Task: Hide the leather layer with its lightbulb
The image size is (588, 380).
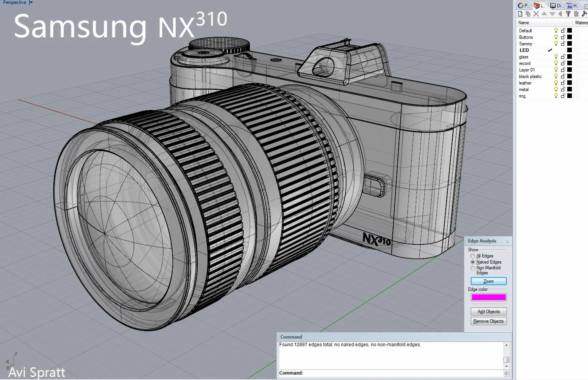Action: point(556,83)
